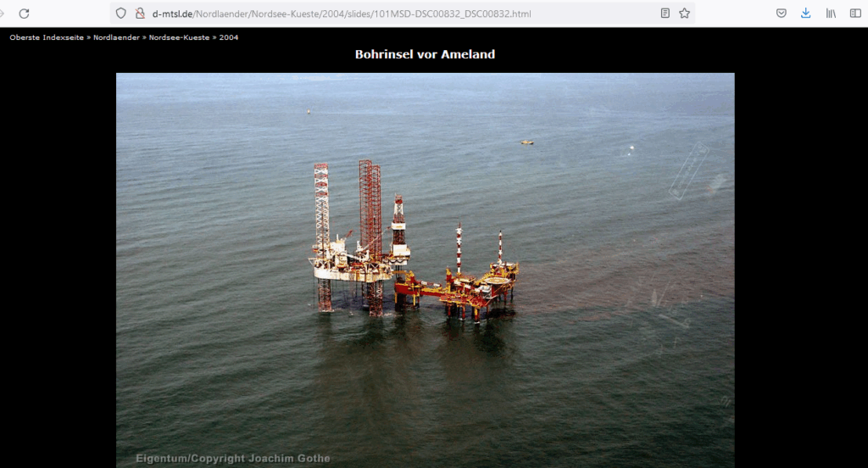
Task: Click the partially visible forward arrow
Action: (3, 14)
